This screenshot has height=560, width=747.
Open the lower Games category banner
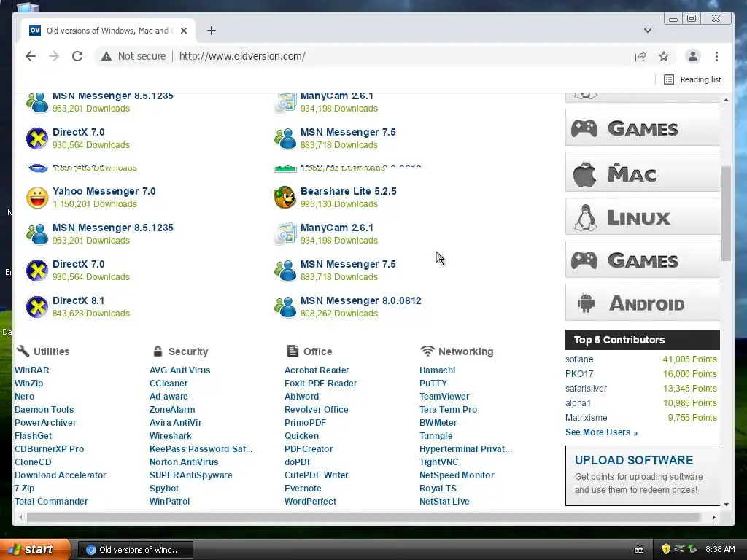[x=642, y=260]
